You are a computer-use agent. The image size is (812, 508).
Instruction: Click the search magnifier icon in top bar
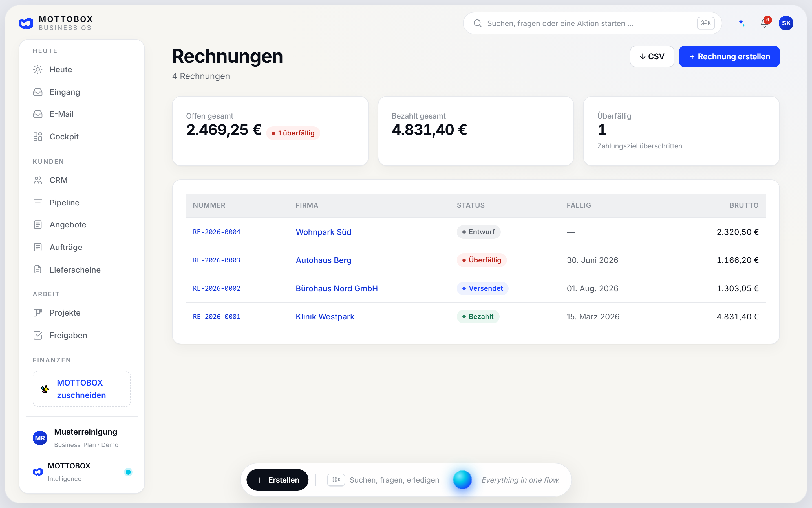tap(477, 23)
